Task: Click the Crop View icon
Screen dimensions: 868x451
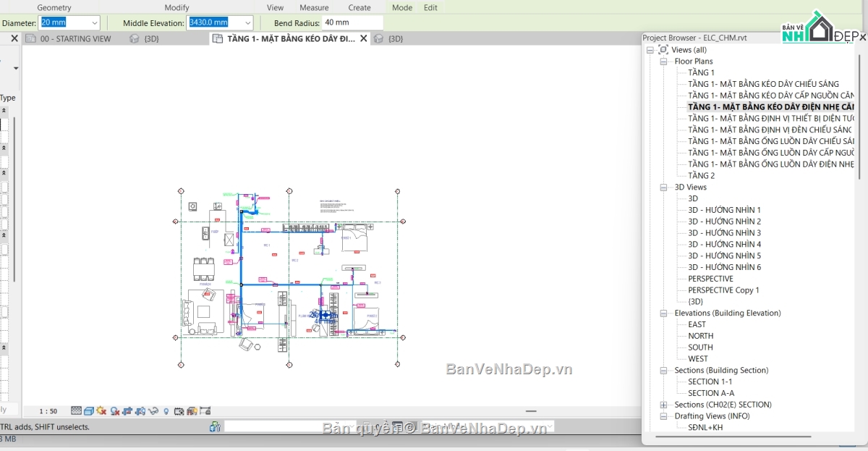Action: 127,410
